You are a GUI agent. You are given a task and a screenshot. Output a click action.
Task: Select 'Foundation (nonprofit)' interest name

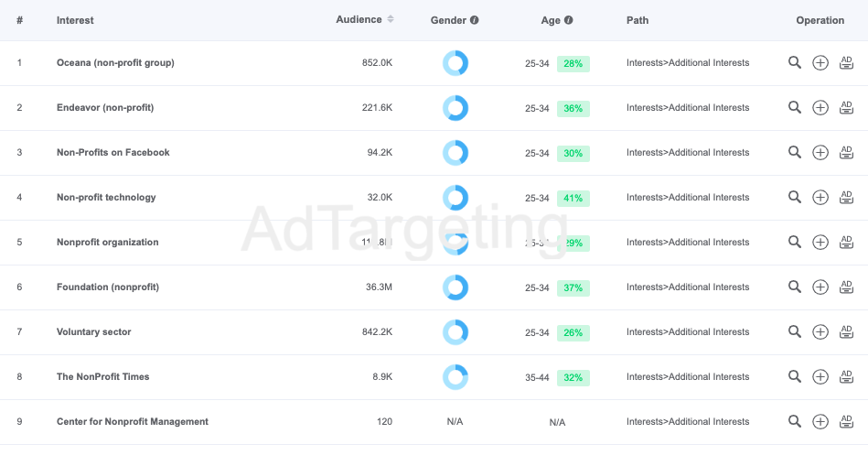(x=107, y=287)
